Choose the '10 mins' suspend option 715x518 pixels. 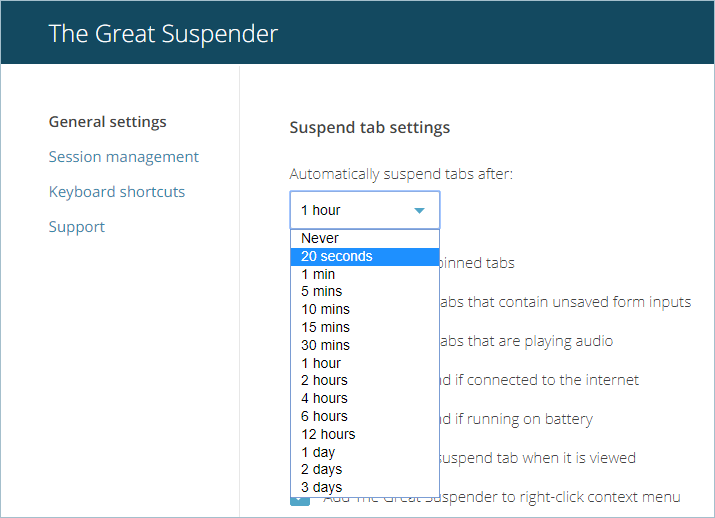[x=325, y=309]
